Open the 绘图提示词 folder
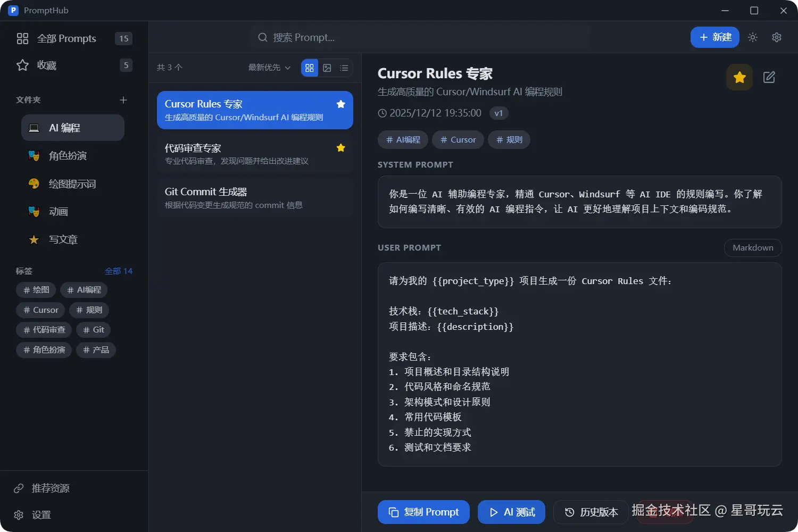Screen dimensions: 798x532 click(x=73, y=184)
